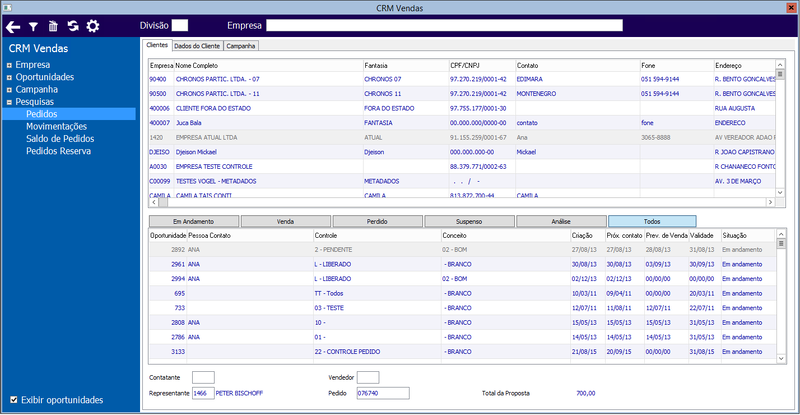The image size is (800, 415).
Task: Sort by Situação column header
Action: click(x=735, y=235)
